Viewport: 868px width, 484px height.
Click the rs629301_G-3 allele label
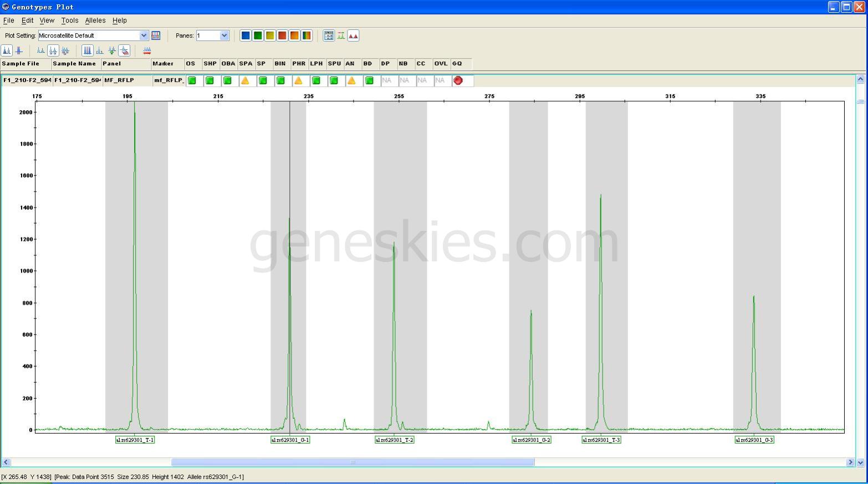(x=754, y=440)
